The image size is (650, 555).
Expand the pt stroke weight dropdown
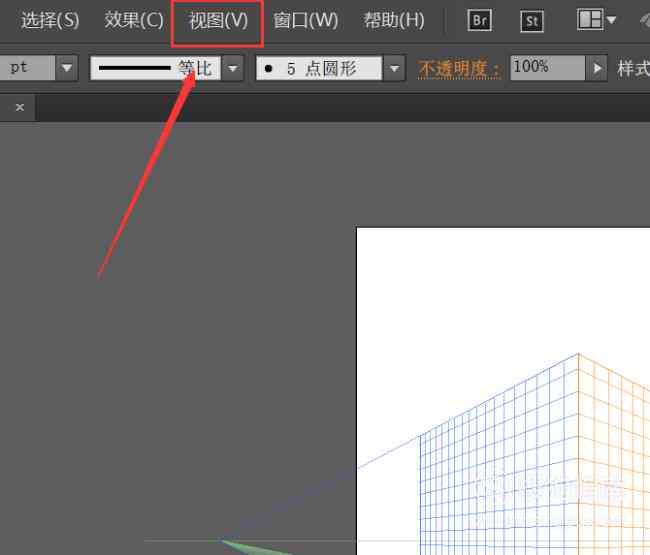click(x=67, y=68)
